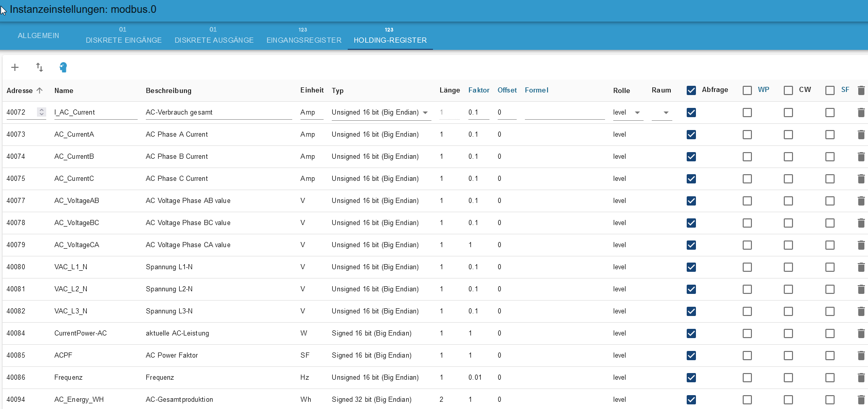The image size is (868, 409).
Task: Uncheck Abfrage for AC_CurrentB row
Action: coord(691,157)
